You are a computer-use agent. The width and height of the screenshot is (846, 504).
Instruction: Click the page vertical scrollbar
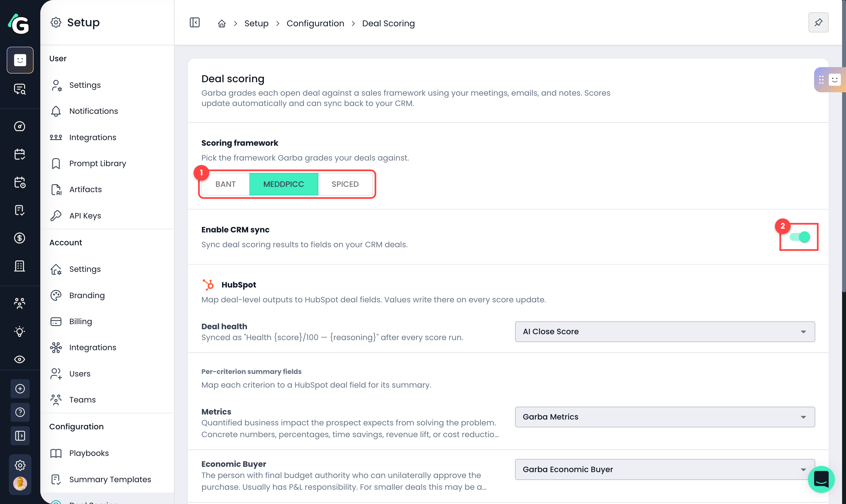click(844, 146)
